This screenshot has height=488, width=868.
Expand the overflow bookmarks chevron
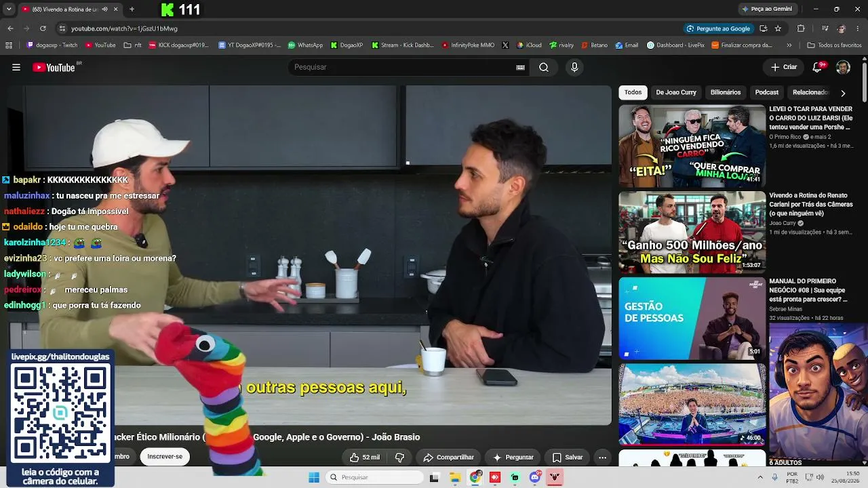pos(789,45)
